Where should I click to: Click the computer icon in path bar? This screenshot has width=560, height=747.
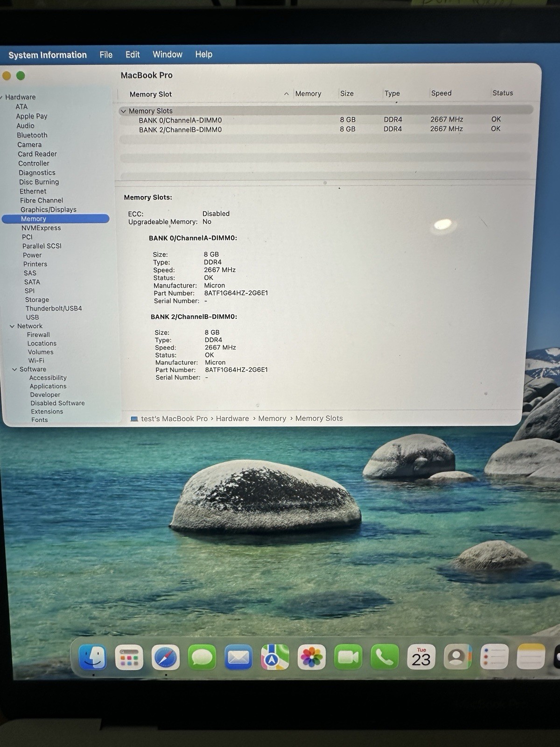click(134, 419)
